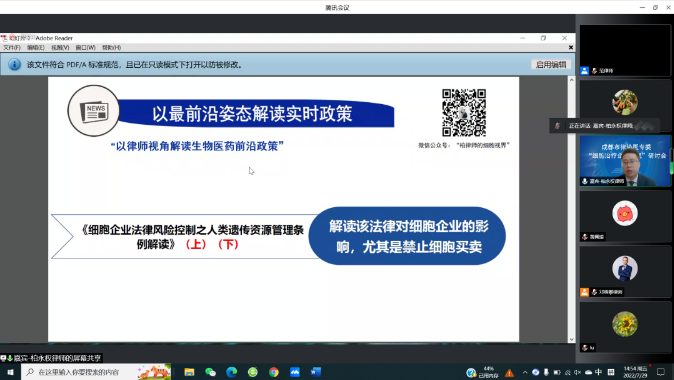Click the microphone icon in the system tray
Image resolution: width=674 pixels, height=380 pixels.
pos(546,372)
